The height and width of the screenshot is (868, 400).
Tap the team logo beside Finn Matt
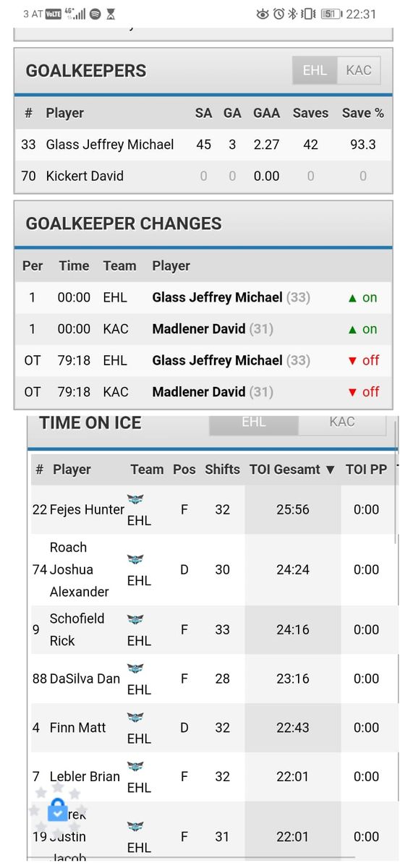click(135, 718)
